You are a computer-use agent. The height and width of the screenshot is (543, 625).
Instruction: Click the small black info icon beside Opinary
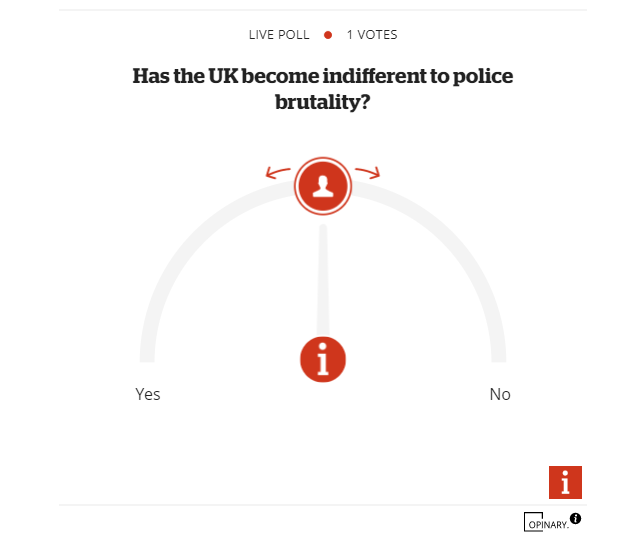coord(576,518)
